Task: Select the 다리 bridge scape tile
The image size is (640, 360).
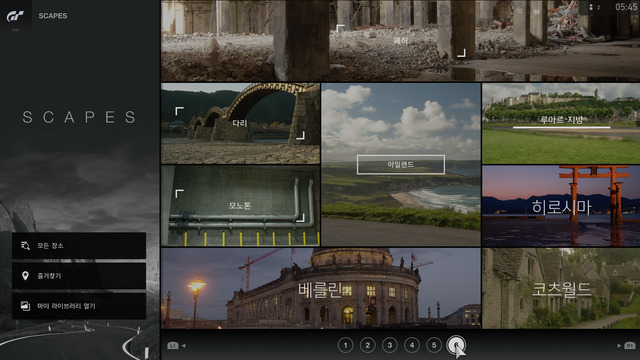Action: click(x=240, y=123)
